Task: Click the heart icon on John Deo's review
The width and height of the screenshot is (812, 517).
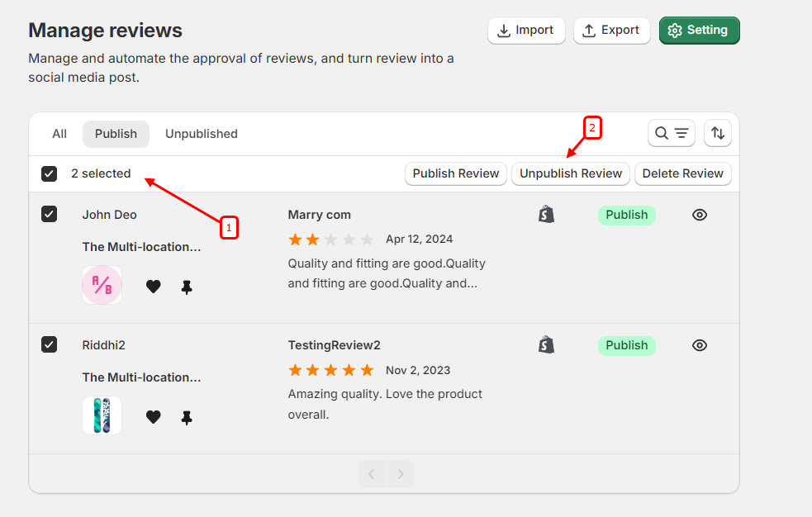Action: click(x=153, y=287)
